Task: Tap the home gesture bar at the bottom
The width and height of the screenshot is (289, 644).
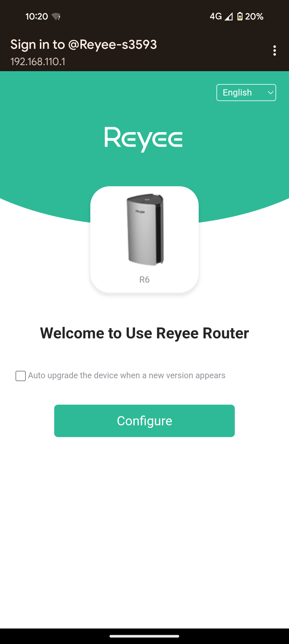Action: coord(144,636)
